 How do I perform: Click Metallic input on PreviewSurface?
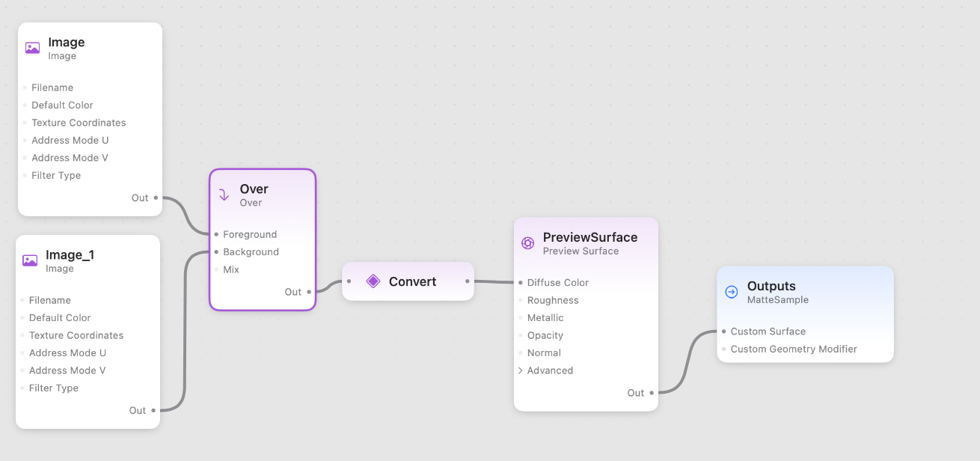pyautogui.click(x=521, y=318)
